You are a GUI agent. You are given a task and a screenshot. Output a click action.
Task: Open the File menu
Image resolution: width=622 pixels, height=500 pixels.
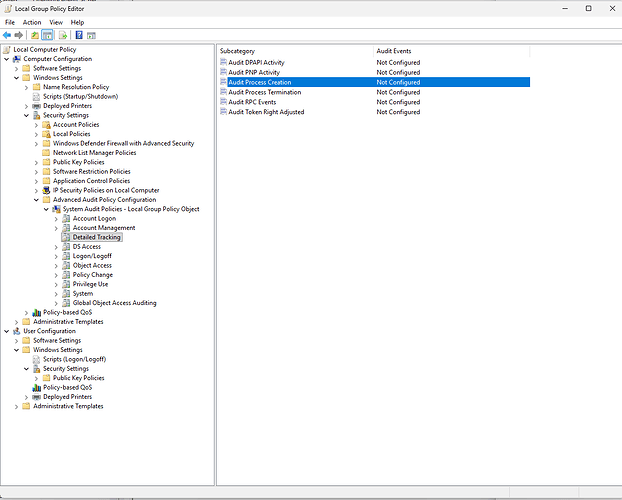pos(10,22)
